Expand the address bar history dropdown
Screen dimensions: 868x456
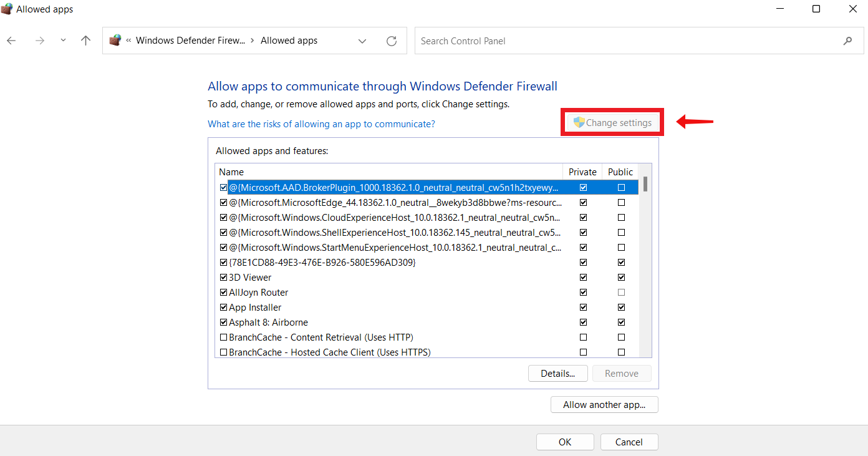click(x=362, y=41)
